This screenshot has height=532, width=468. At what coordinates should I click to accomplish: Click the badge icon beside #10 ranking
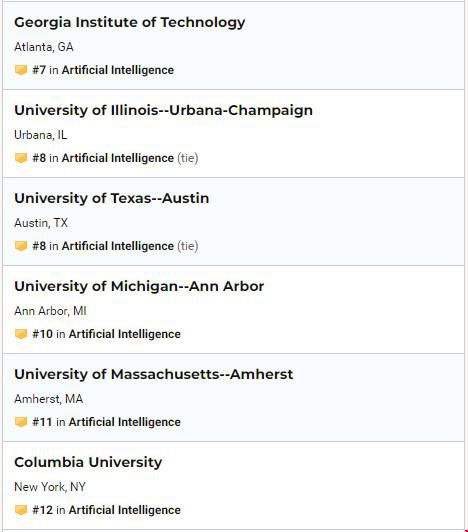[21, 334]
